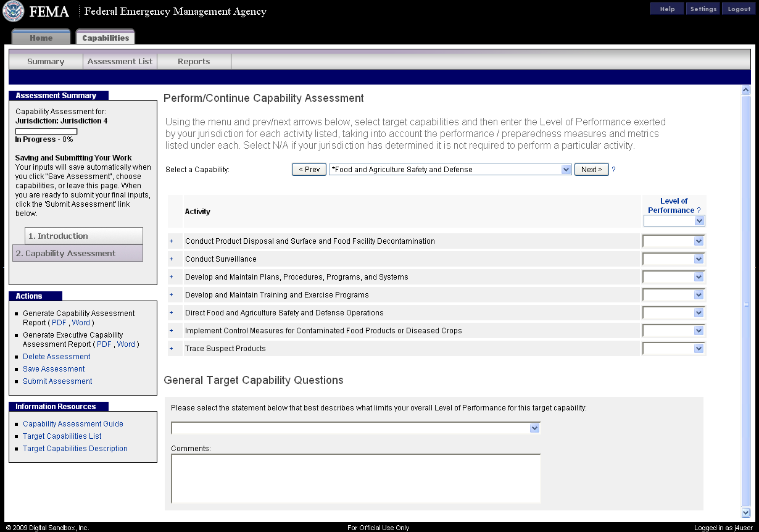Open the Reports menu item

pyautogui.click(x=194, y=62)
